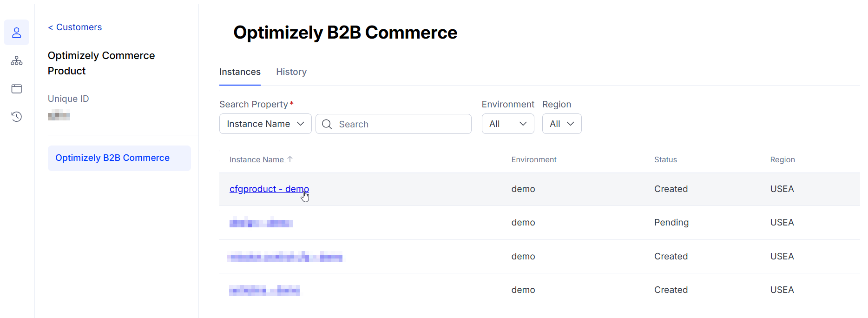The width and height of the screenshot is (868, 318).
Task: Select the Instances tab
Action: [240, 72]
